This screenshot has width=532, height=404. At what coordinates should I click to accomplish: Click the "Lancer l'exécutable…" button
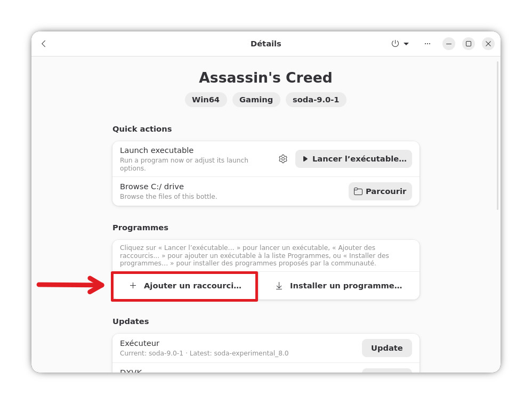pyautogui.click(x=353, y=159)
